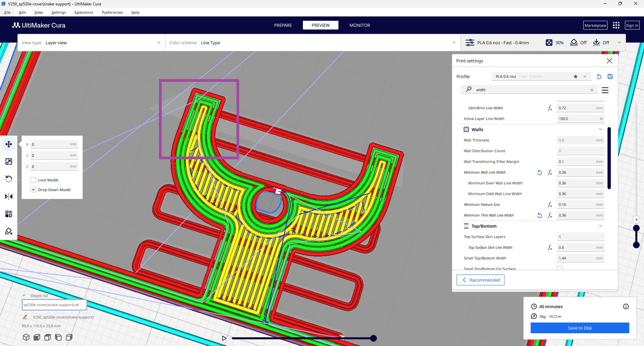
Task: Toggle Small Top/Bottom On Surface checkbox
Action: click(559, 268)
